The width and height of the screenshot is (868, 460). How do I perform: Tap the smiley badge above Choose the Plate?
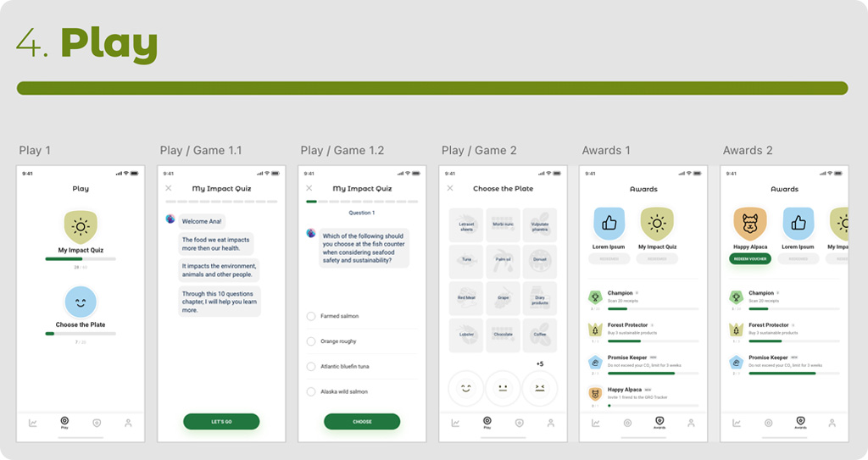point(81,302)
